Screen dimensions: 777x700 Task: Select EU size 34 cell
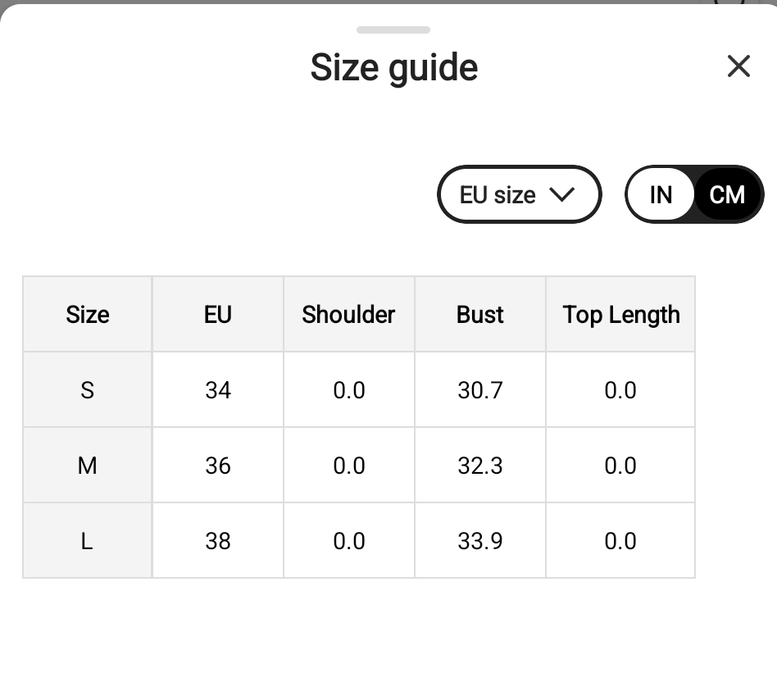pyautogui.click(x=217, y=389)
